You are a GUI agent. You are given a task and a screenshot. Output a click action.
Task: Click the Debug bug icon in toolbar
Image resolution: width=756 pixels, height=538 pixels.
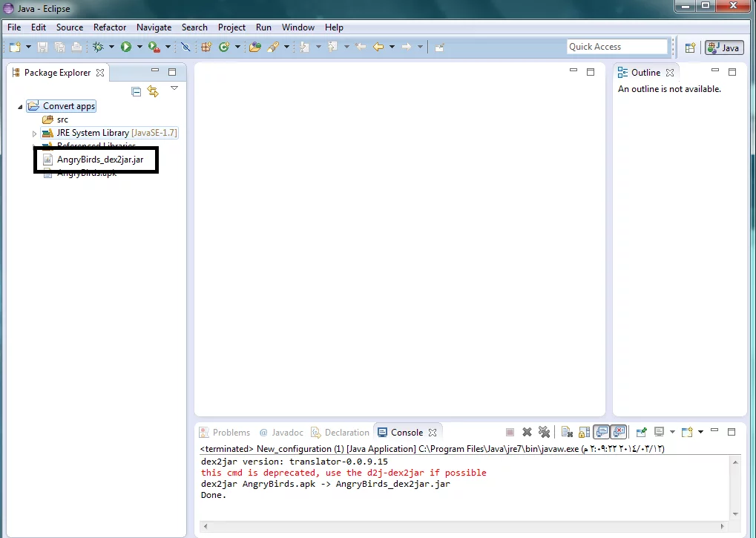98,47
